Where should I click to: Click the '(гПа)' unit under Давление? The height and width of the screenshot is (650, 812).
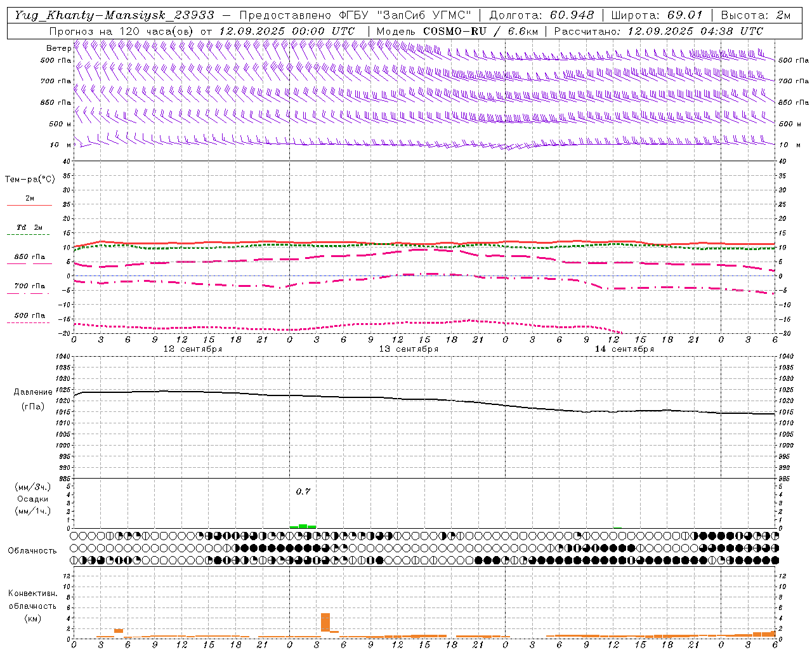(x=33, y=407)
